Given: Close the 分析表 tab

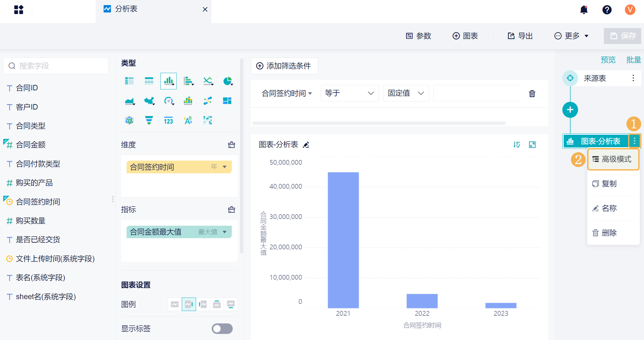Looking at the screenshot, I should click(205, 10).
